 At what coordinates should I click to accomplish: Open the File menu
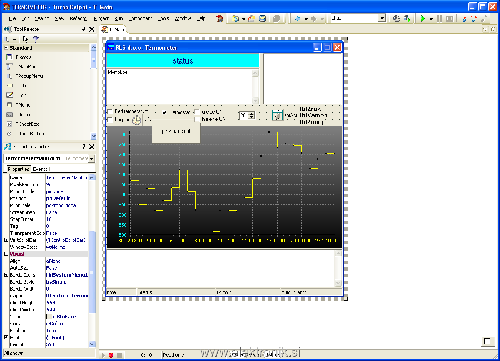pyautogui.click(x=13, y=19)
